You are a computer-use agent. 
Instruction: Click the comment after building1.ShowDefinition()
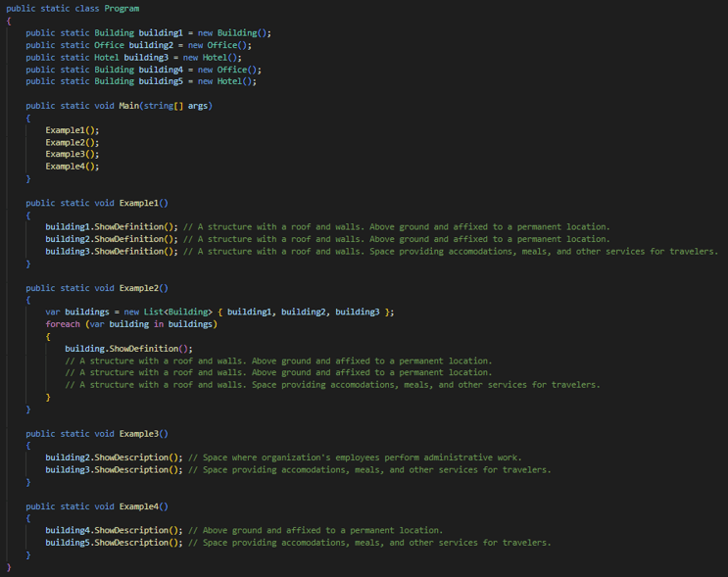tap(397, 227)
